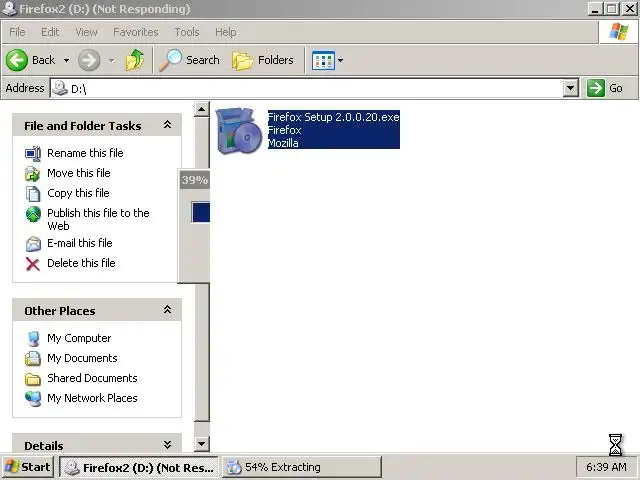Screen dimensions: 640x480
Task: Click the E-mail this file link
Action: click(80, 243)
